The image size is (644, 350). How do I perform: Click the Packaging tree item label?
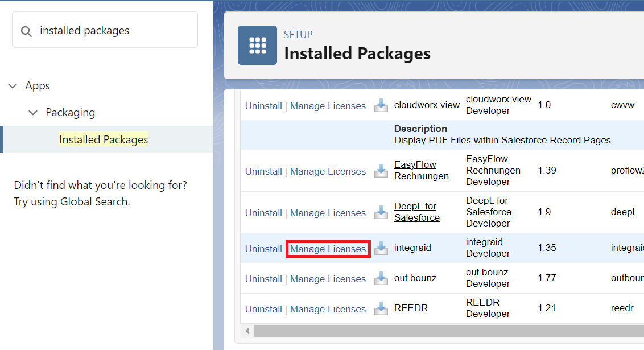point(70,113)
